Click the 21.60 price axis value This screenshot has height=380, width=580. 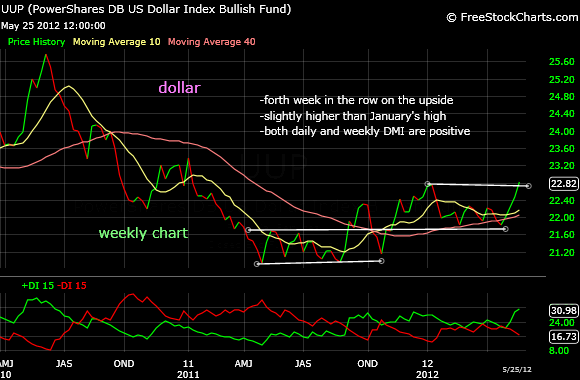point(562,235)
